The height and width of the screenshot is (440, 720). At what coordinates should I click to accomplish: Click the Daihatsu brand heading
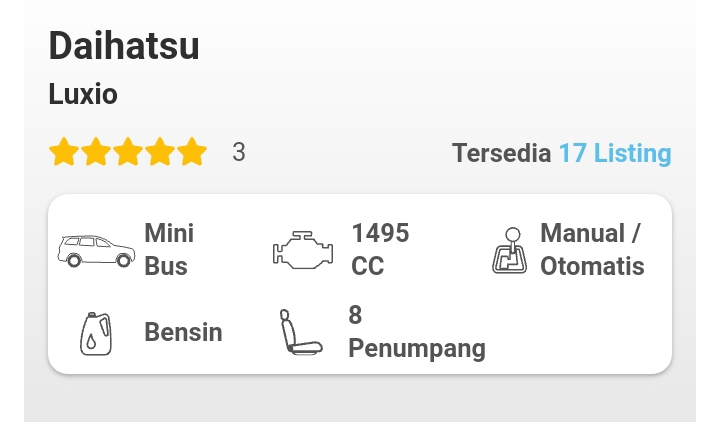pyautogui.click(x=124, y=46)
